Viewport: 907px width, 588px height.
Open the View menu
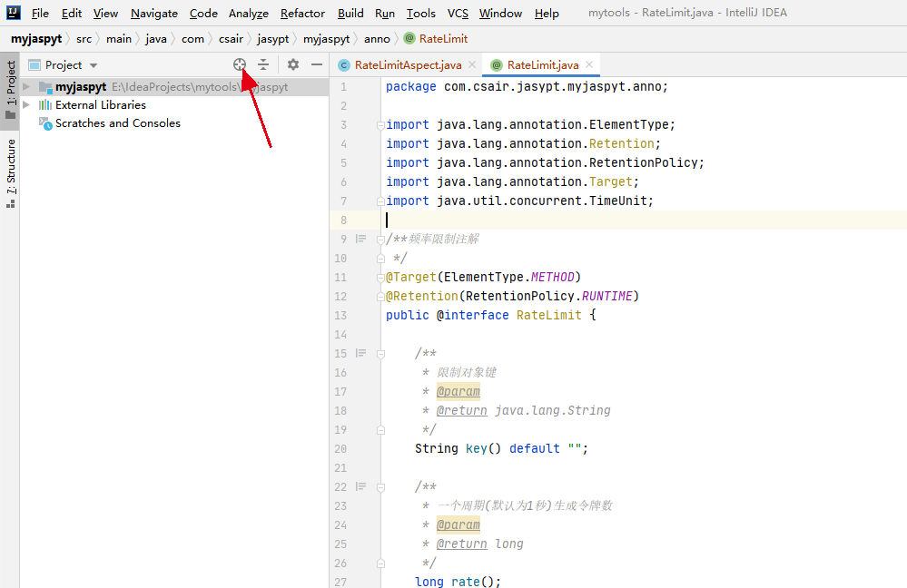(x=105, y=13)
